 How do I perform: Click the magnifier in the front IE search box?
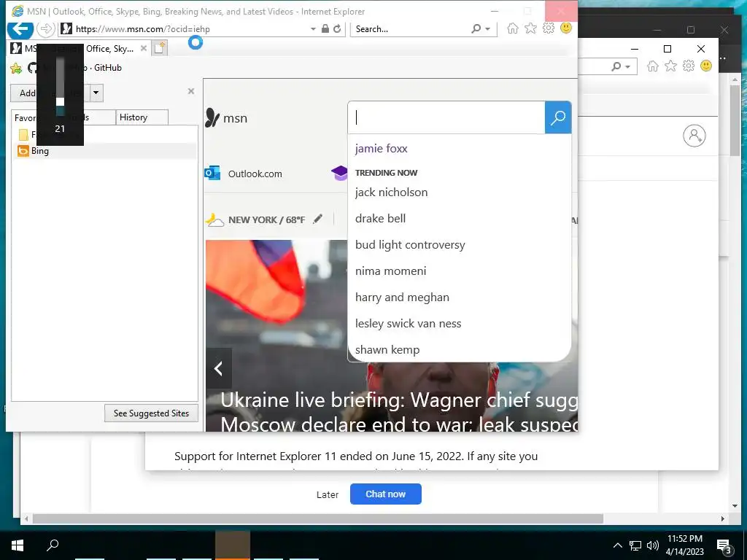click(x=476, y=29)
